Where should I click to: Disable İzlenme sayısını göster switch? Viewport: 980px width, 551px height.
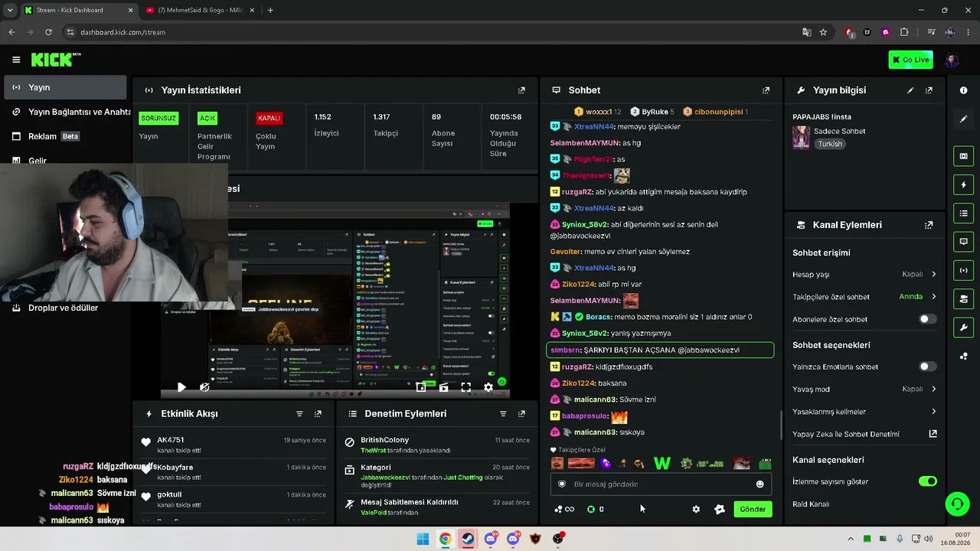click(x=927, y=481)
